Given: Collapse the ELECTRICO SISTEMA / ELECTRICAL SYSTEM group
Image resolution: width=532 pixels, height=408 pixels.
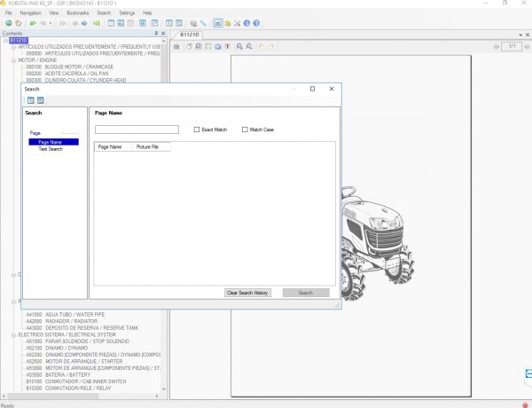Looking at the screenshot, I should (x=15, y=334).
